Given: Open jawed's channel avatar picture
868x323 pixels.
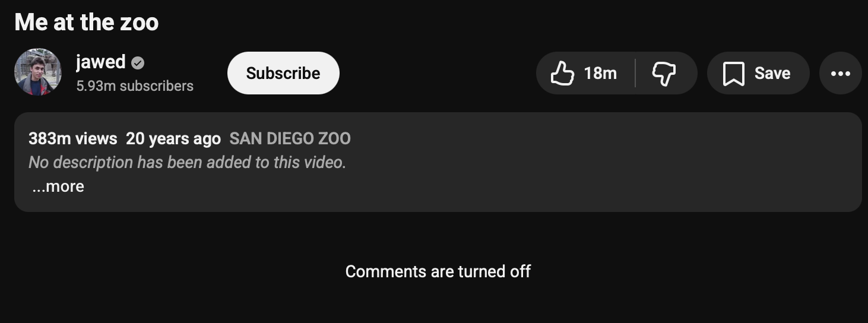Looking at the screenshot, I should (x=38, y=72).
